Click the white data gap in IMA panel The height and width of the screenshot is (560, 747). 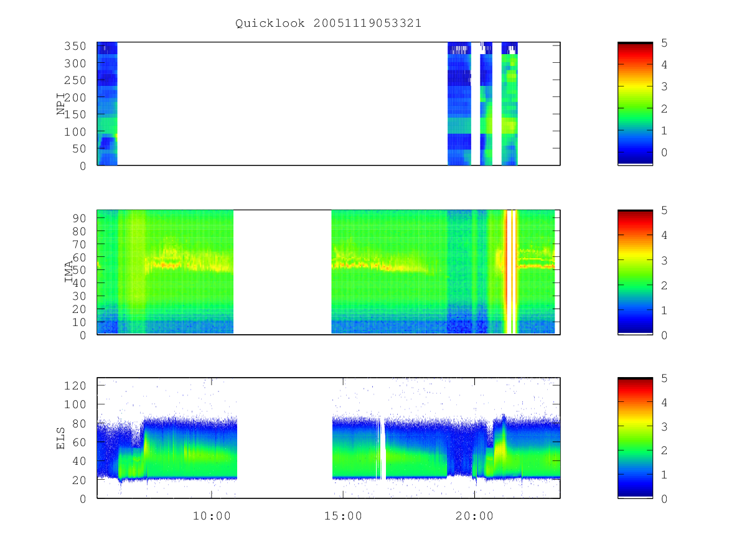[x=283, y=272]
